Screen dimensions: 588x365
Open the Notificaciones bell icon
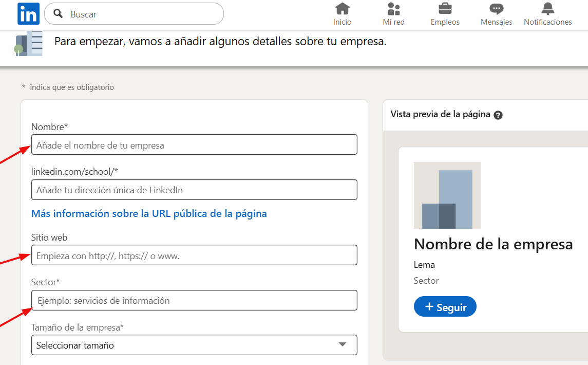(x=547, y=9)
